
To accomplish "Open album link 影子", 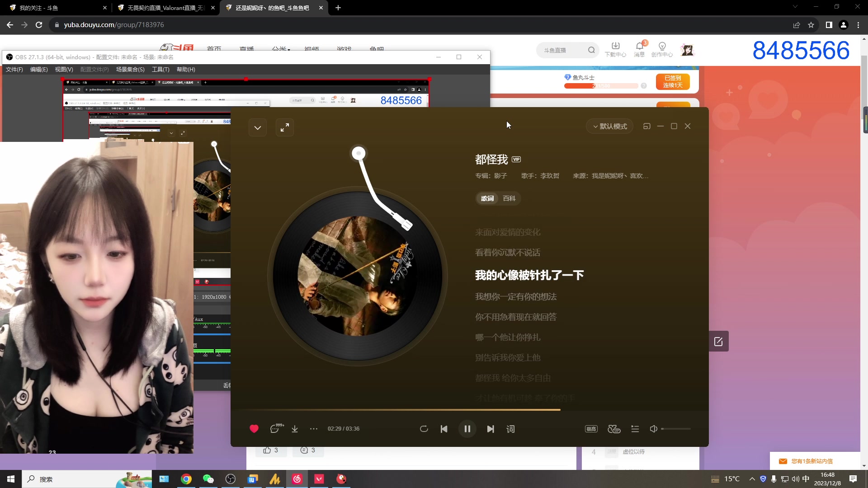I will point(500,176).
